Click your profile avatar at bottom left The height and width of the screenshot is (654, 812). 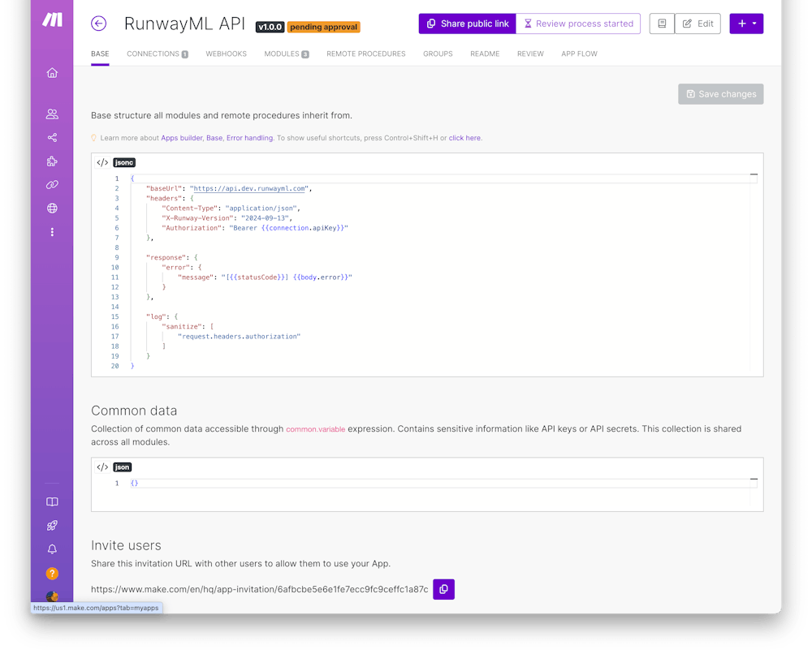pyautogui.click(x=51, y=597)
